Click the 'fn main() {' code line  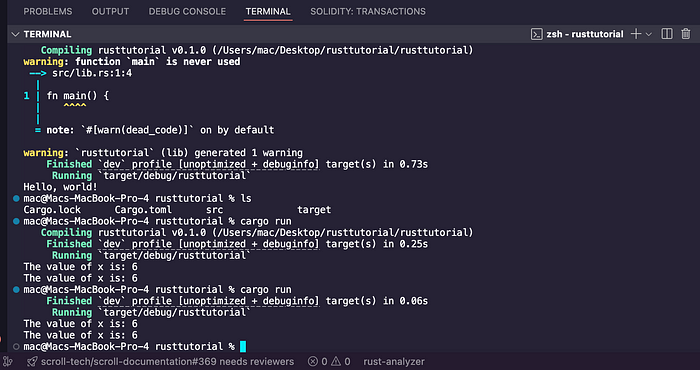click(78, 96)
